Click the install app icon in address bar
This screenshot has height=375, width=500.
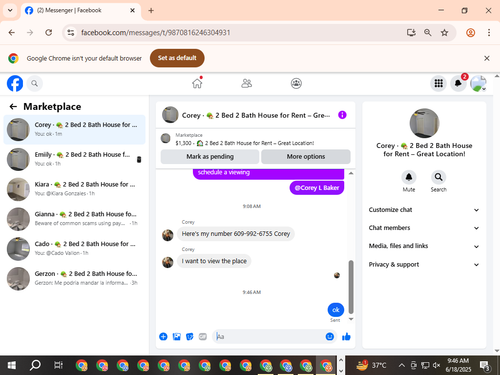(x=411, y=33)
